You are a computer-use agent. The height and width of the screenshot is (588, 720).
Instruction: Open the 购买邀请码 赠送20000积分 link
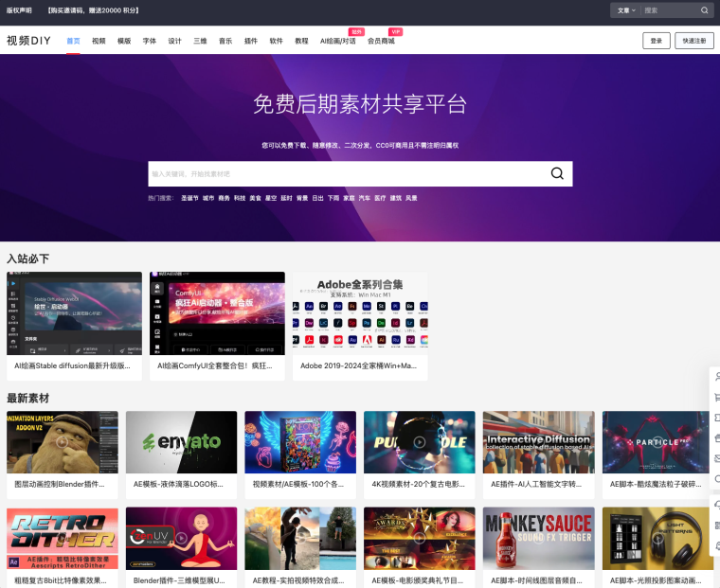coord(93,10)
